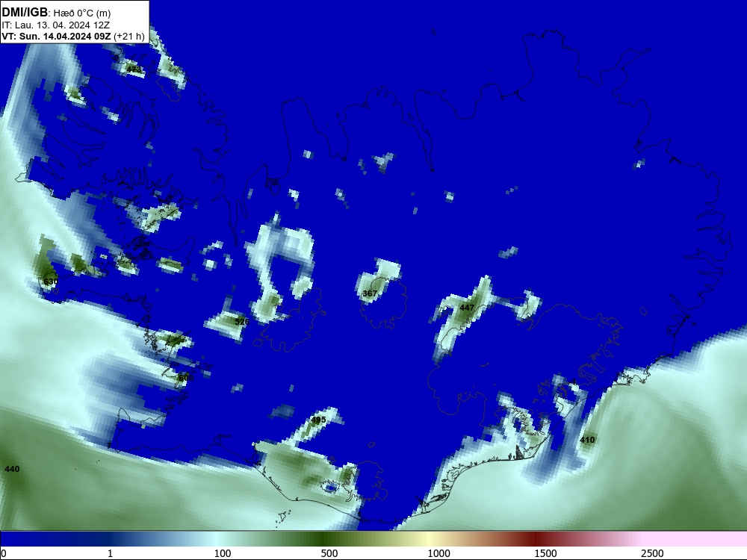This screenshot has height=560, width=747.
Task: Click the 495 map value label
Action: (x=318, y=420)
